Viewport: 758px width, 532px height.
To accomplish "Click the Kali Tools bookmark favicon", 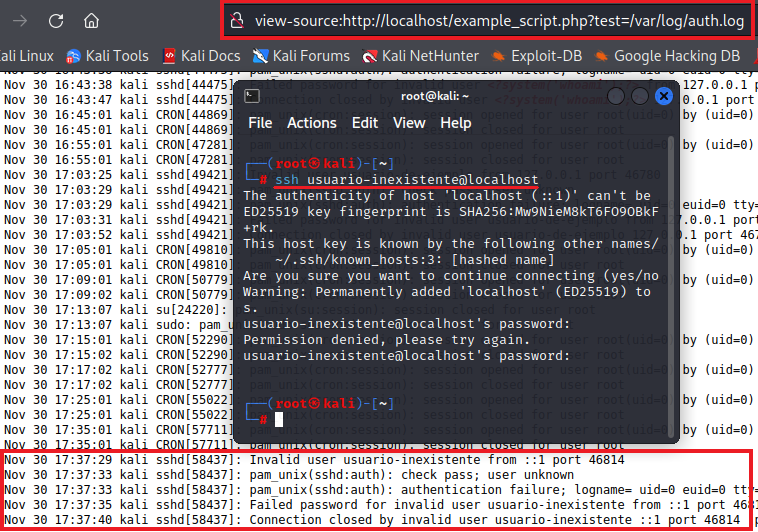I will 73,57.
